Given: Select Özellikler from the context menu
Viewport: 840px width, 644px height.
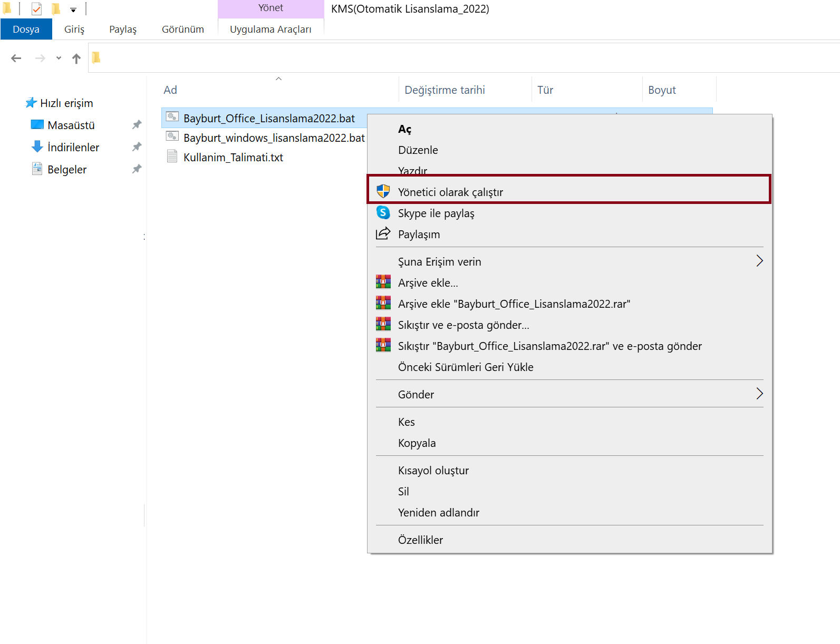Looking at the screenshot, I should pos(420,540).
